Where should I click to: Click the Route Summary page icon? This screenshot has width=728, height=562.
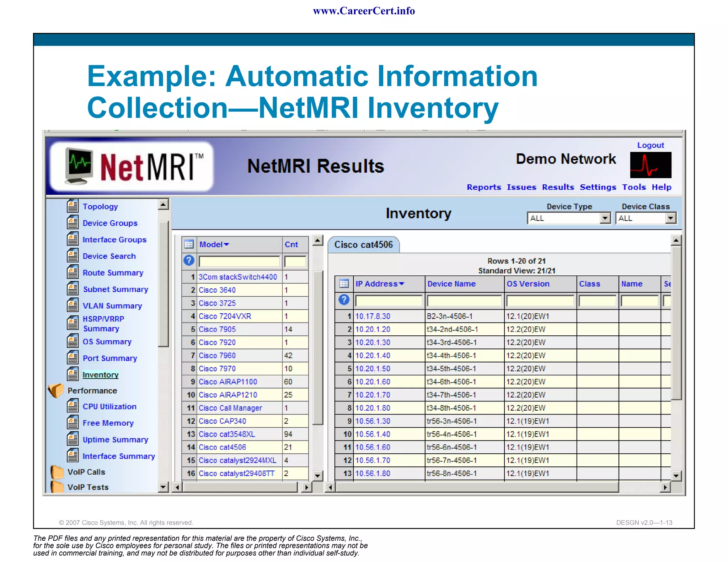point(73,272)
